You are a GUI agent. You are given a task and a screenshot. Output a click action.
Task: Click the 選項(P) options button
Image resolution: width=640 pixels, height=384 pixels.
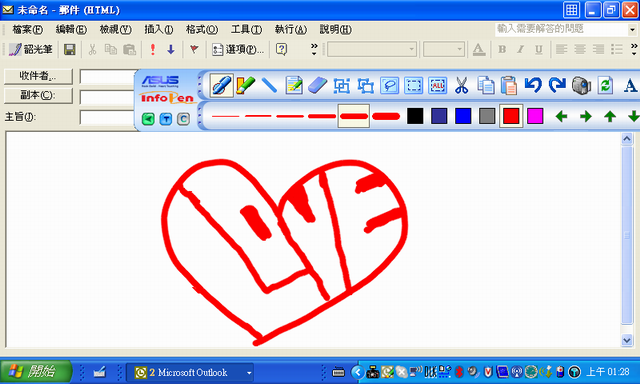tap(238, 49)
